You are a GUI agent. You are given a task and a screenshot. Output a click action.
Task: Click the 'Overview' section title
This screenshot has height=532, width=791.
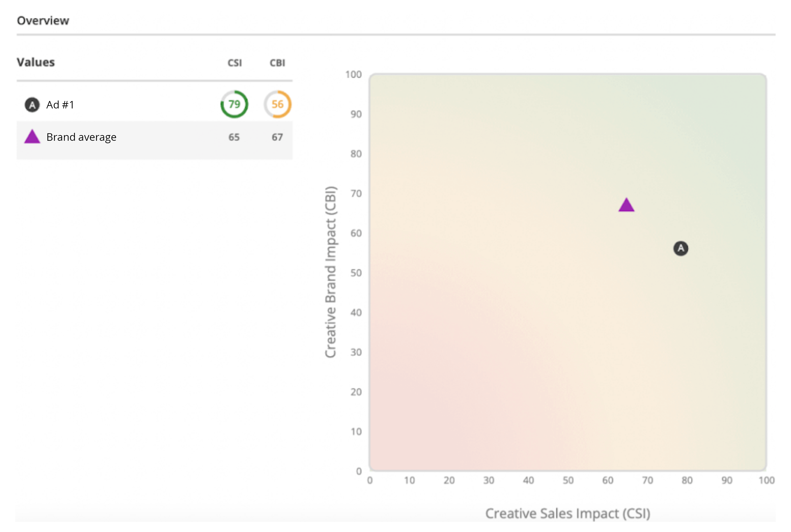click(x=43, y=21)
